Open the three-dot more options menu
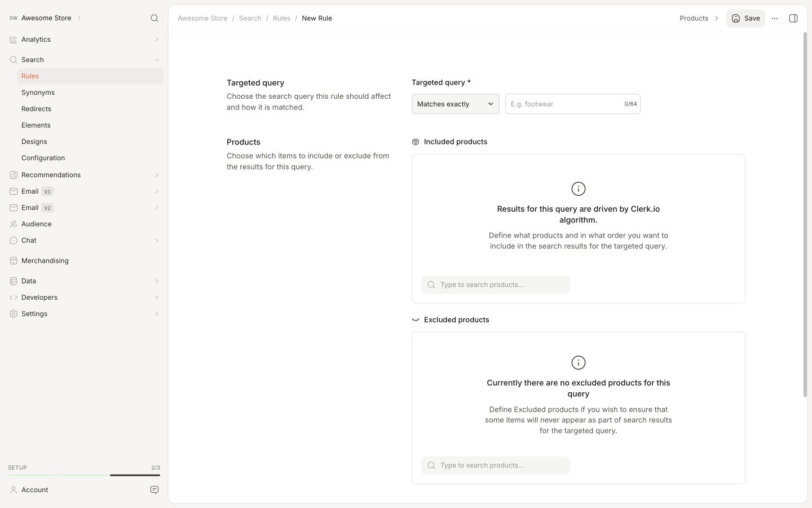812x508 pixels. click(775, 18)
